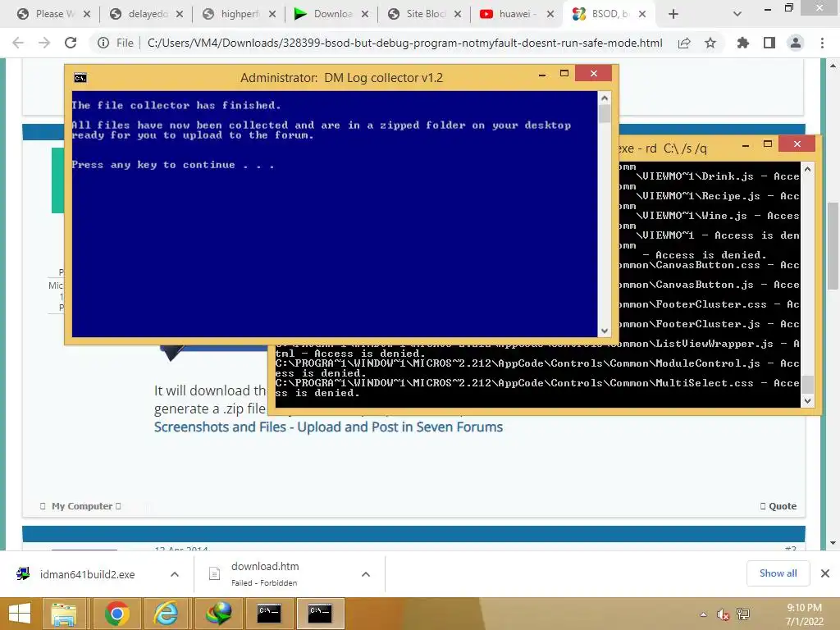Reload the current page

coord(71,43)
